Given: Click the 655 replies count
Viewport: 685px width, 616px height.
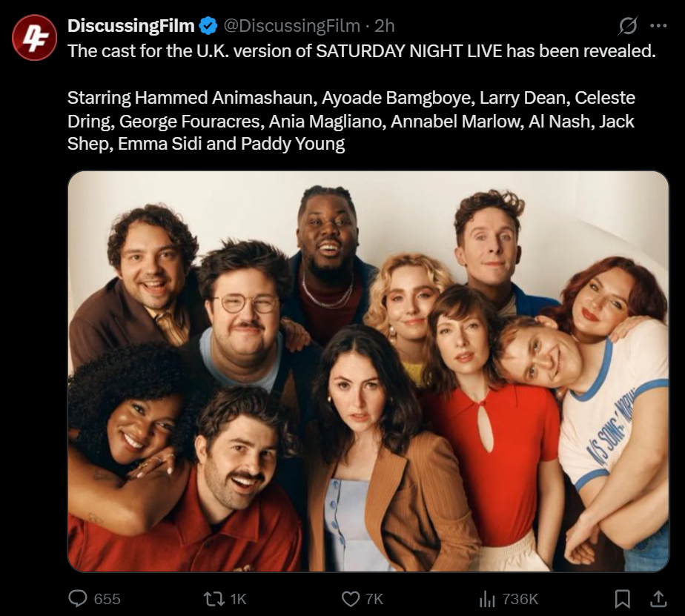Looking at the screenshot, I should [x=107, y=598].
